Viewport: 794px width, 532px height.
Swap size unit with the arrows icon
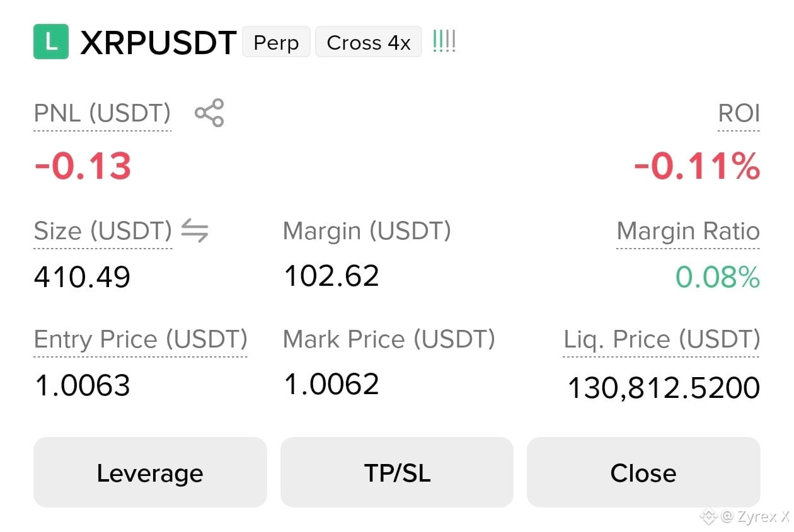[195, 231]
